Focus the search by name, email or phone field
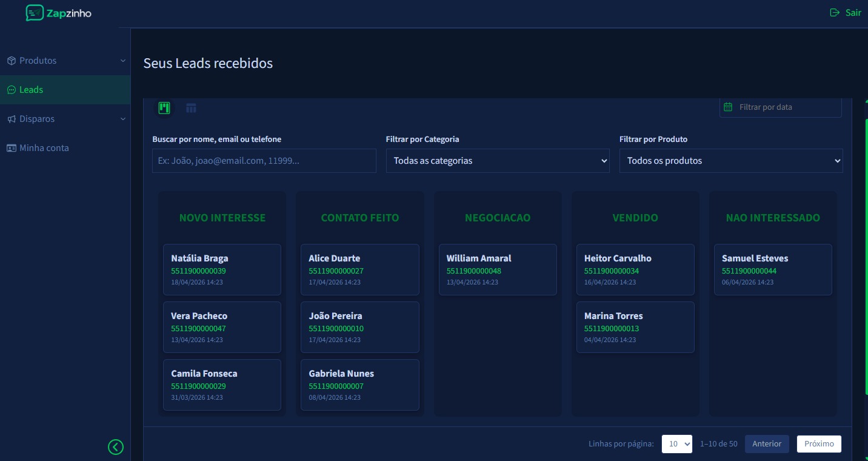Viewport: 868px width, 461px height. [x=264, y=161]
